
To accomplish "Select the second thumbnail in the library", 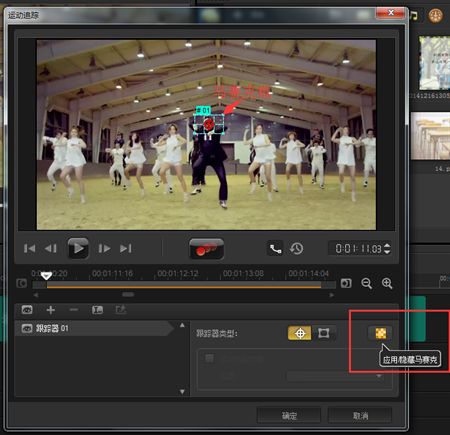I will coord(431,136).
